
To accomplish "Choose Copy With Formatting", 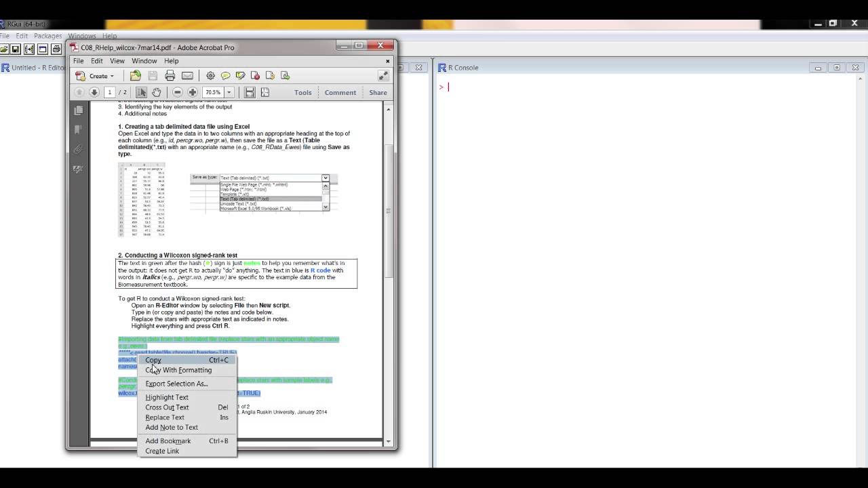I will point(188,370).
